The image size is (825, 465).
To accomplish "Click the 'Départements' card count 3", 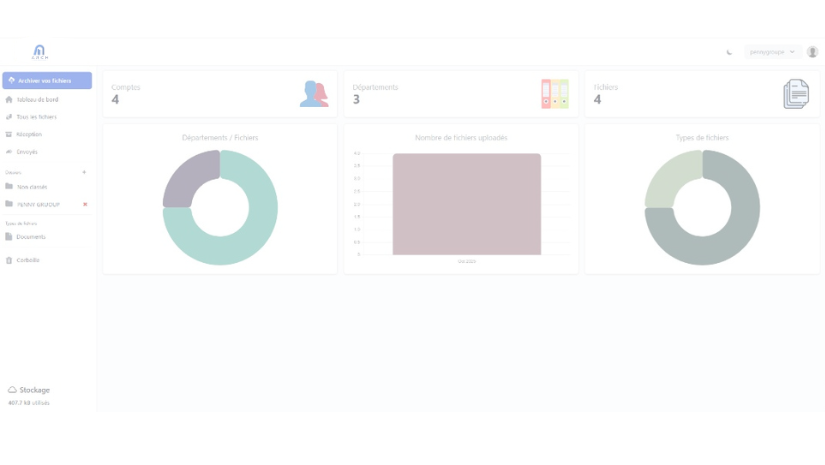I will (356, 99).
